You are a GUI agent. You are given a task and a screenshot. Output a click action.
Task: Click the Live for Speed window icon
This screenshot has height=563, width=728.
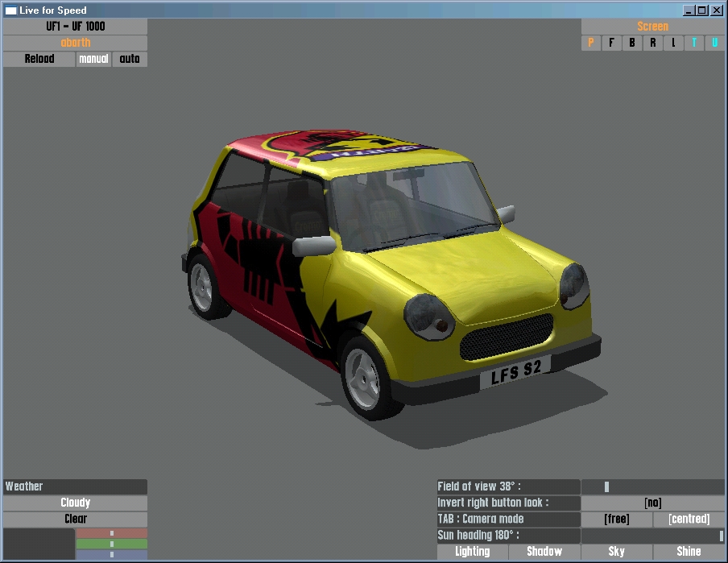[10, 10]
